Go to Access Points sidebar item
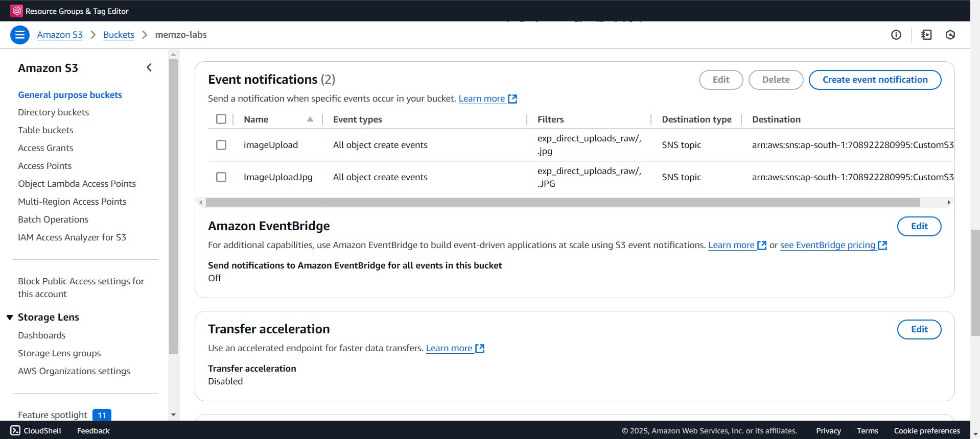The image size is (980, 439). 44,166
